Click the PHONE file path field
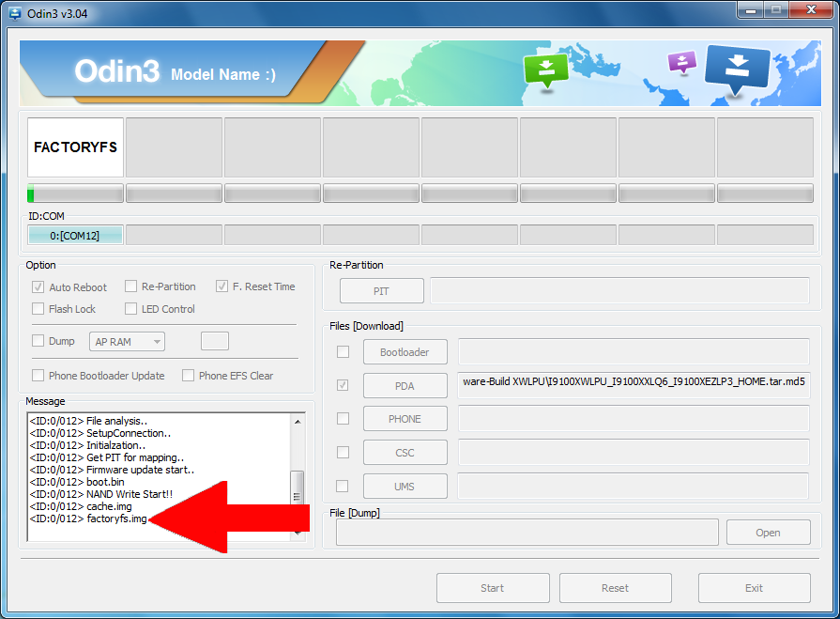840x619 pixels. [x=634, y=419]
